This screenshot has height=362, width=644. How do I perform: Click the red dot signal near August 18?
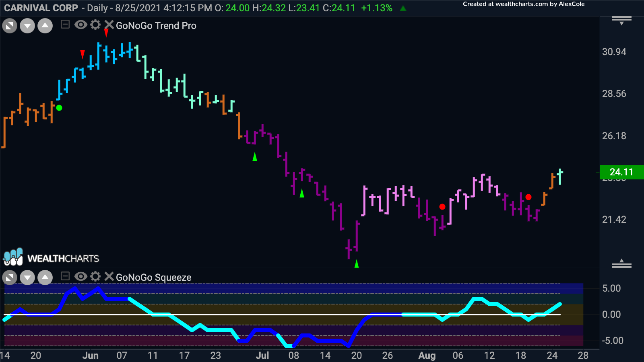click(528, 197)
